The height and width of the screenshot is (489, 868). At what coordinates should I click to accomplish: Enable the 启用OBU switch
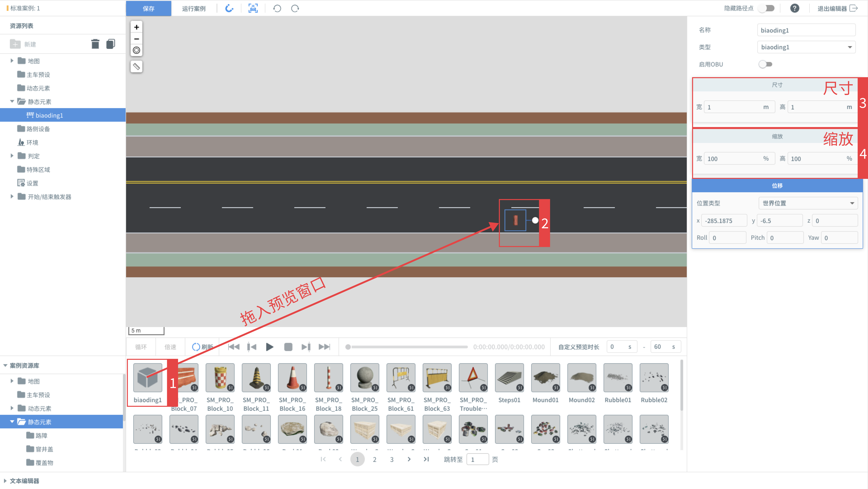click(x=765, y=64)
